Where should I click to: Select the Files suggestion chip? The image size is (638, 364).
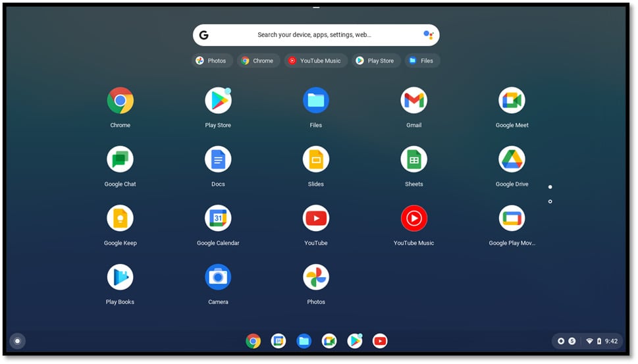point(422,61)
